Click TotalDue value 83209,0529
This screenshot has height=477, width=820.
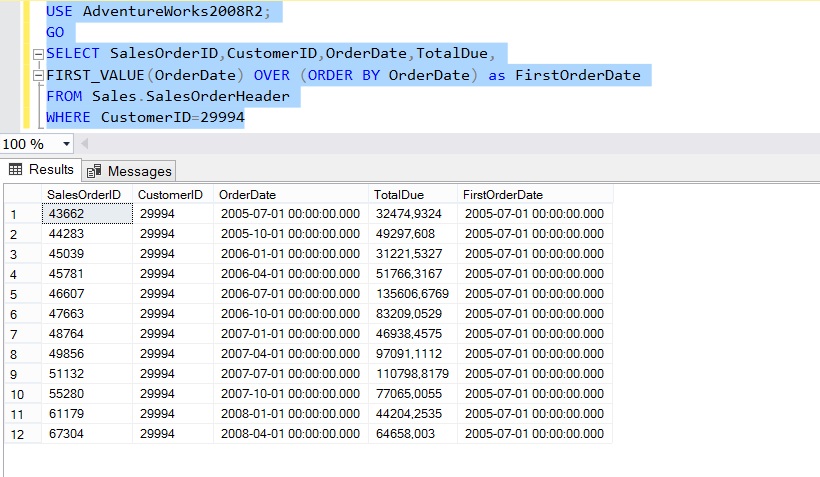click(413, 314)
